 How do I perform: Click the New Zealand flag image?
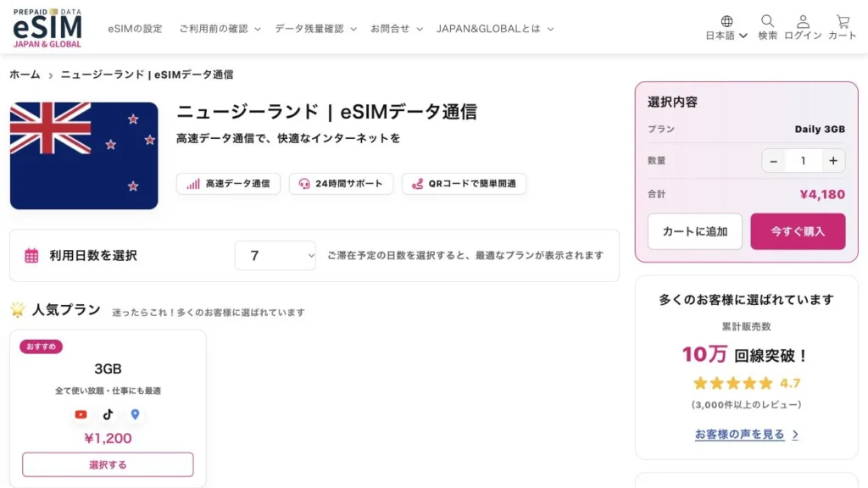(84, 156)
